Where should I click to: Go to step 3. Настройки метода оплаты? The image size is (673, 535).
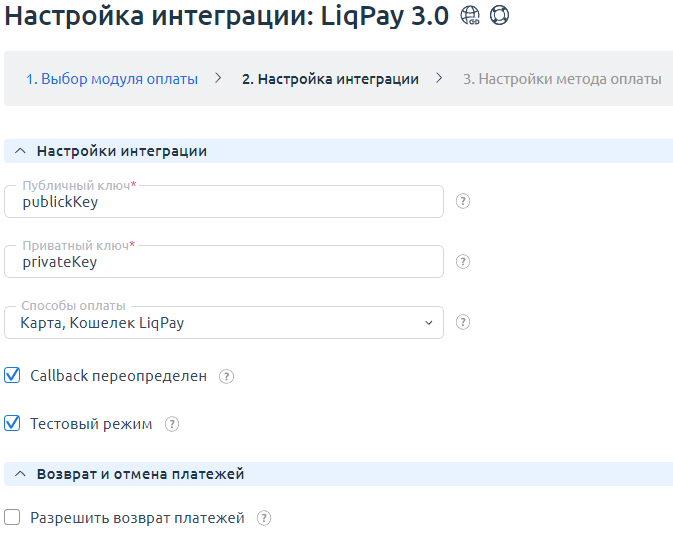click(561, 79)
